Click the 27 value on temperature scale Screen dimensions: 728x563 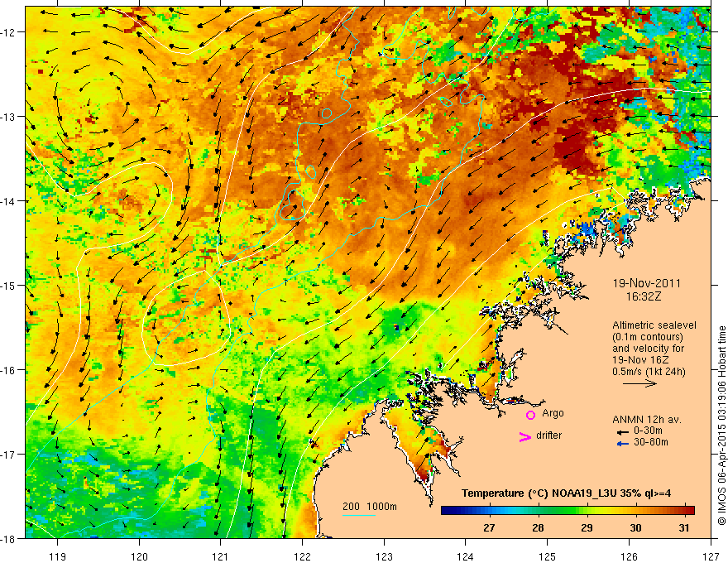[x=488, y=527]
